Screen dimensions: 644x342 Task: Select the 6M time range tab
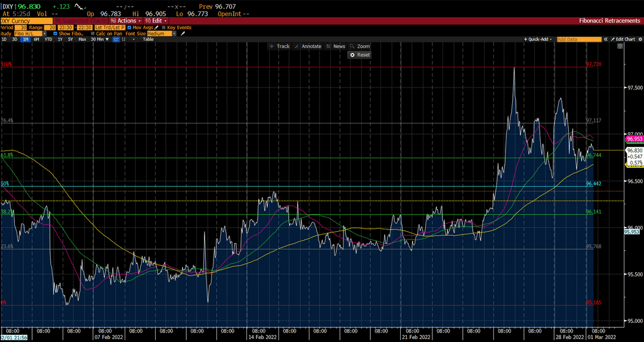tap(36, 39)
